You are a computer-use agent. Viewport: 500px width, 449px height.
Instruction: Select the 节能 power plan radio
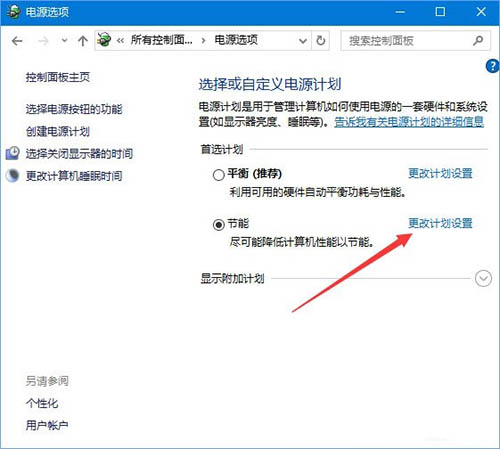point(218,225)
